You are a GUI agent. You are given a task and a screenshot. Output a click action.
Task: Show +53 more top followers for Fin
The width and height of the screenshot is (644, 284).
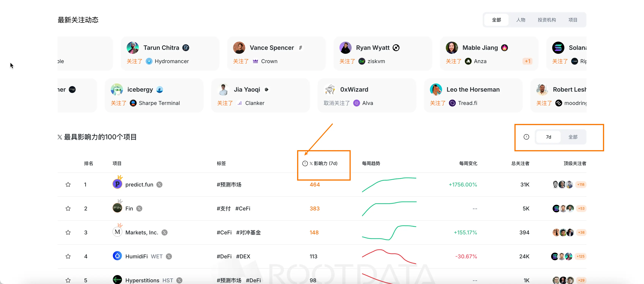[x=581, y=208]
